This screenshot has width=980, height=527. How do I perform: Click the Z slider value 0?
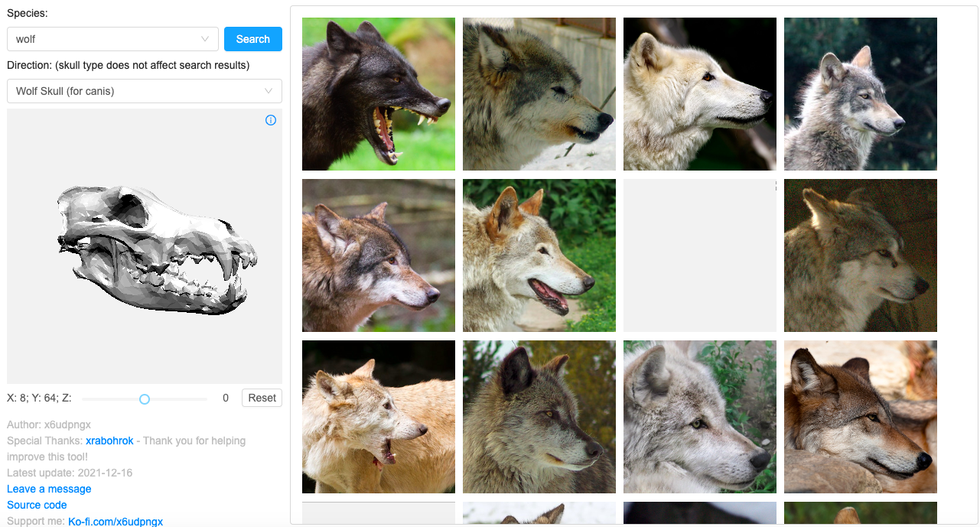[226, 398]
